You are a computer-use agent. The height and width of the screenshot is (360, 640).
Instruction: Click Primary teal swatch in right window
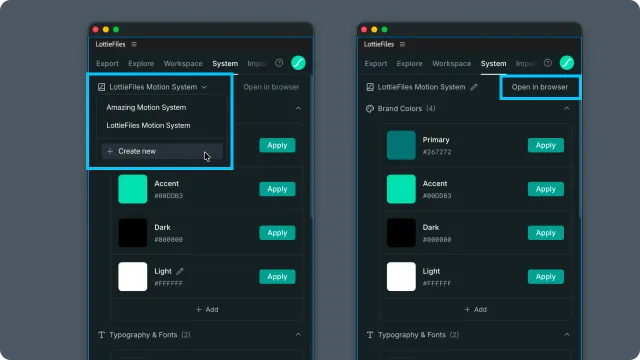coord(401,145)
